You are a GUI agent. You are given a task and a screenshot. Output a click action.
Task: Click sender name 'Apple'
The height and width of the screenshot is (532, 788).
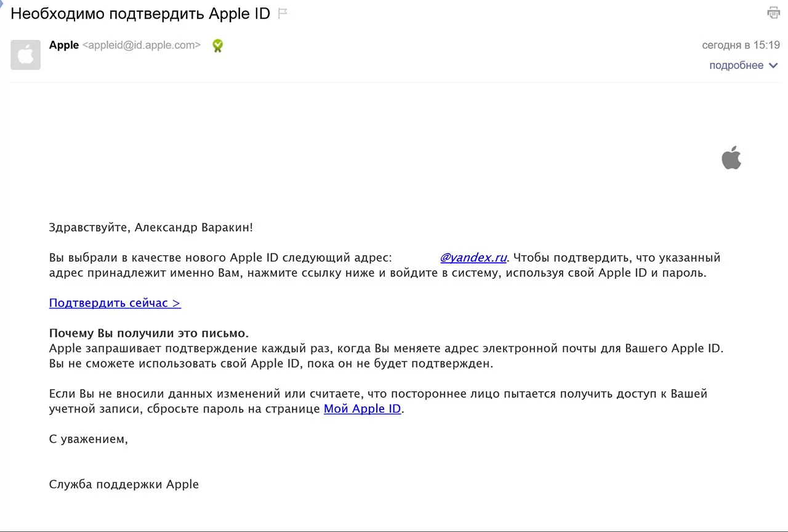tap(64, 45)
